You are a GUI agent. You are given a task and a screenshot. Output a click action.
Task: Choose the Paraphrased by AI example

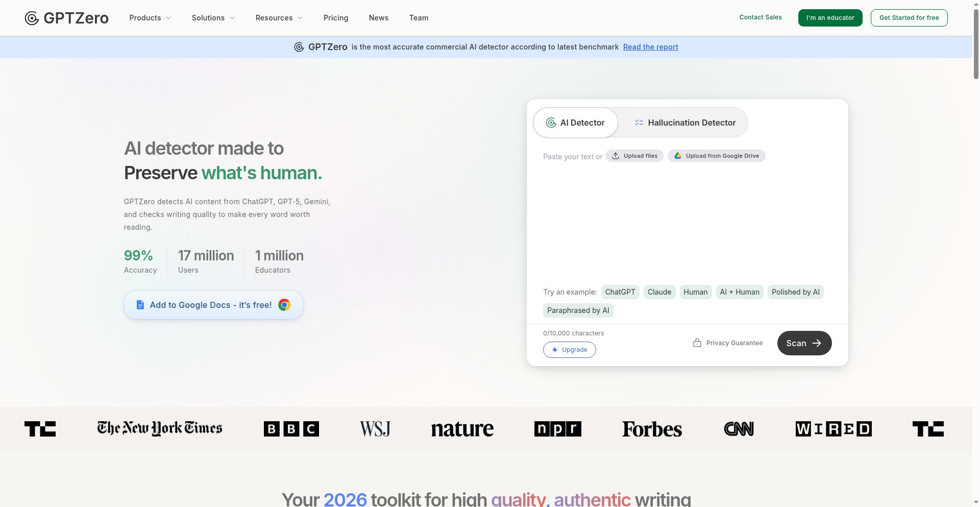click(x=578, y=310)
